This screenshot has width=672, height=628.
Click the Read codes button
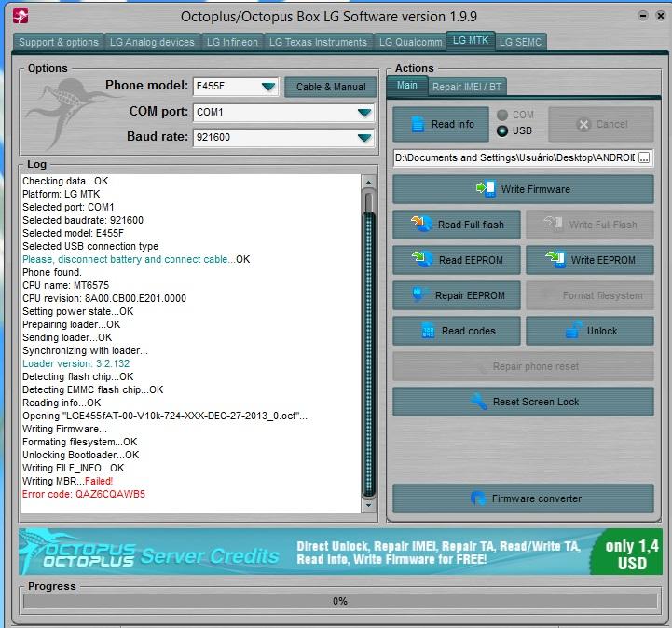click(x=457, y=331)
